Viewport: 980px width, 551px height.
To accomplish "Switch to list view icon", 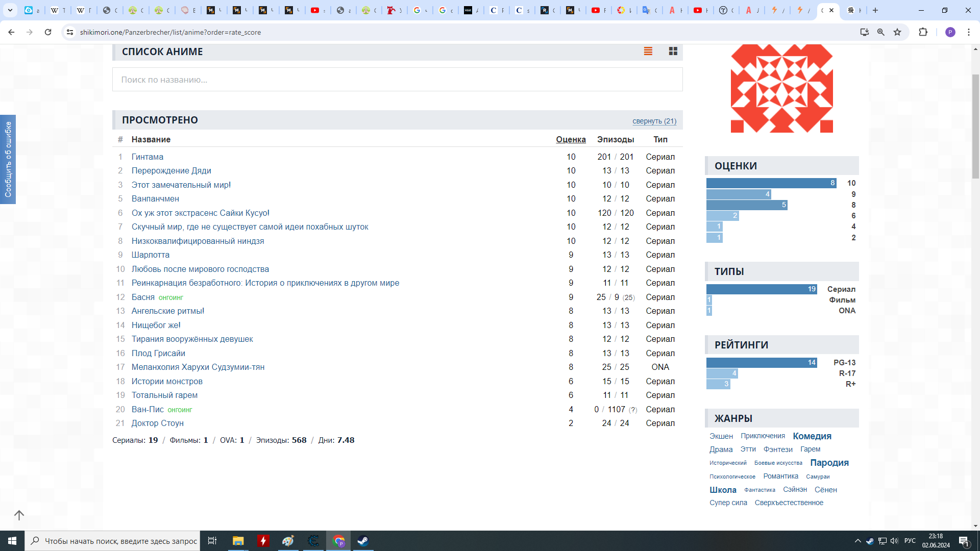I will (x=648, y=52).
